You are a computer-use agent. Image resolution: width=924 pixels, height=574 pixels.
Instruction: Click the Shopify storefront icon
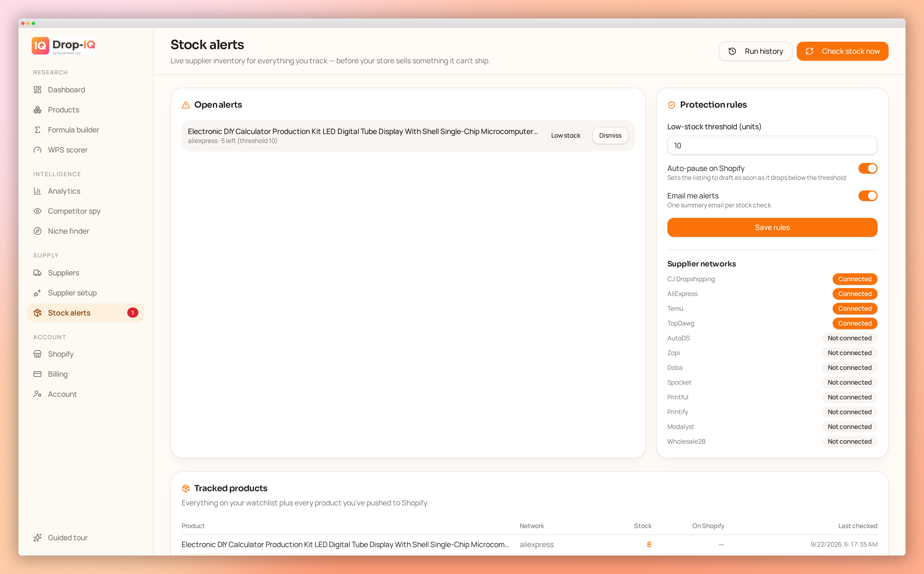pos(37,354)
